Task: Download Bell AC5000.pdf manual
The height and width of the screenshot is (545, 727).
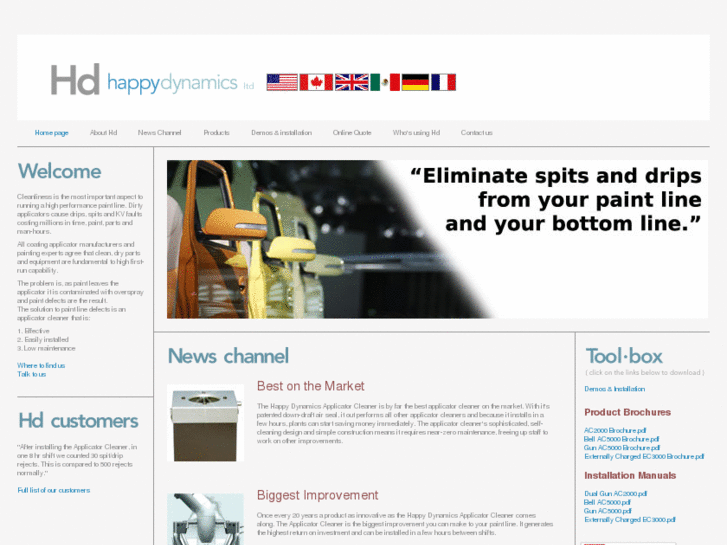Action: click(x=607, y=502)
